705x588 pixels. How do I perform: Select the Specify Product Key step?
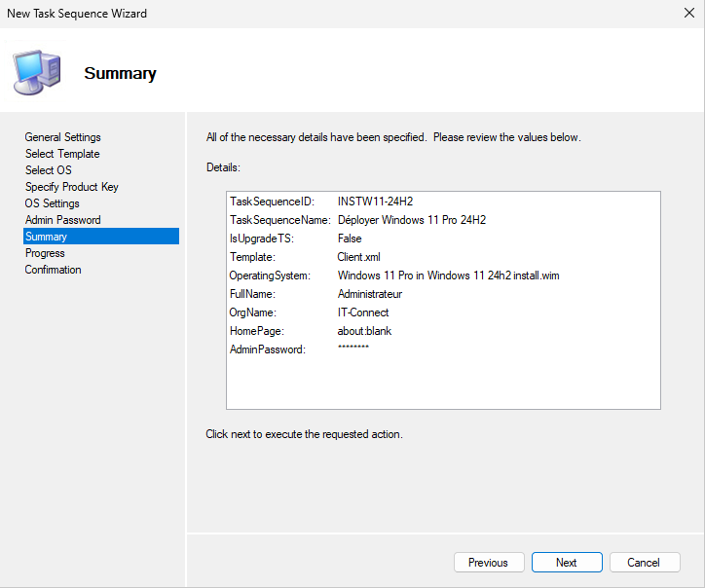pos(71,187)
